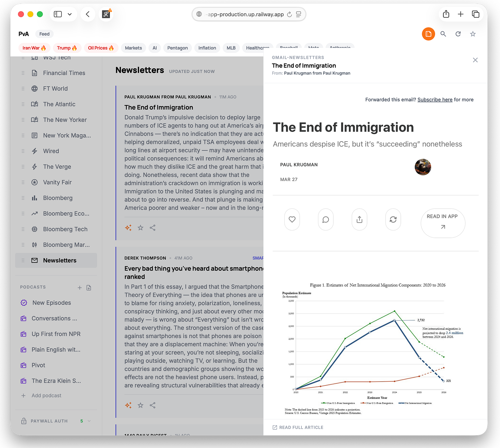This screenshot has width=500, height=448.
Task: Open New Episodes podcast list
Action: click(x=56, y=303)
